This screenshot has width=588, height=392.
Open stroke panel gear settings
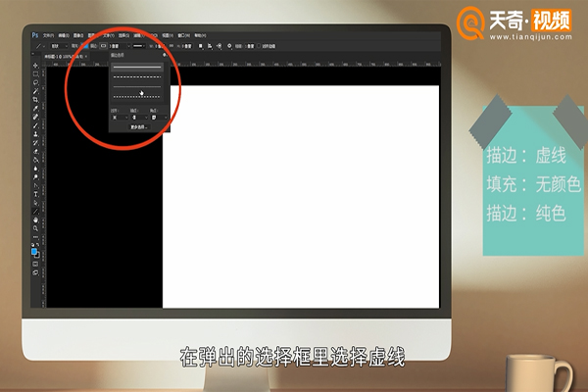click(x=165, y=55)
